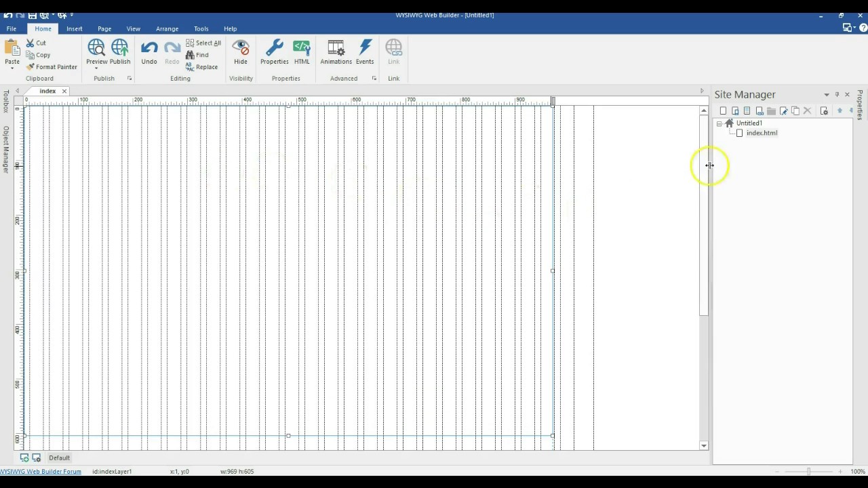Open the Advanced group dialog launcher
This screenshot has height=488, width=868.
point(374,79)
